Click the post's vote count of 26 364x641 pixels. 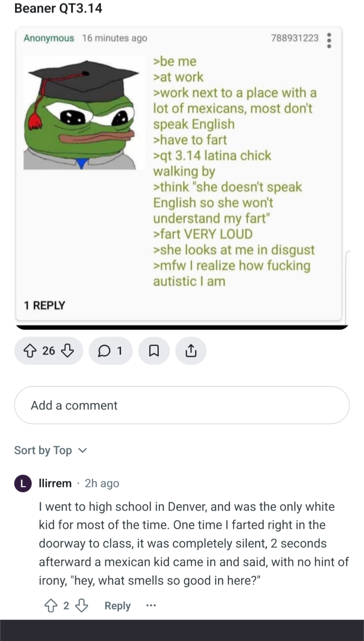48,351
